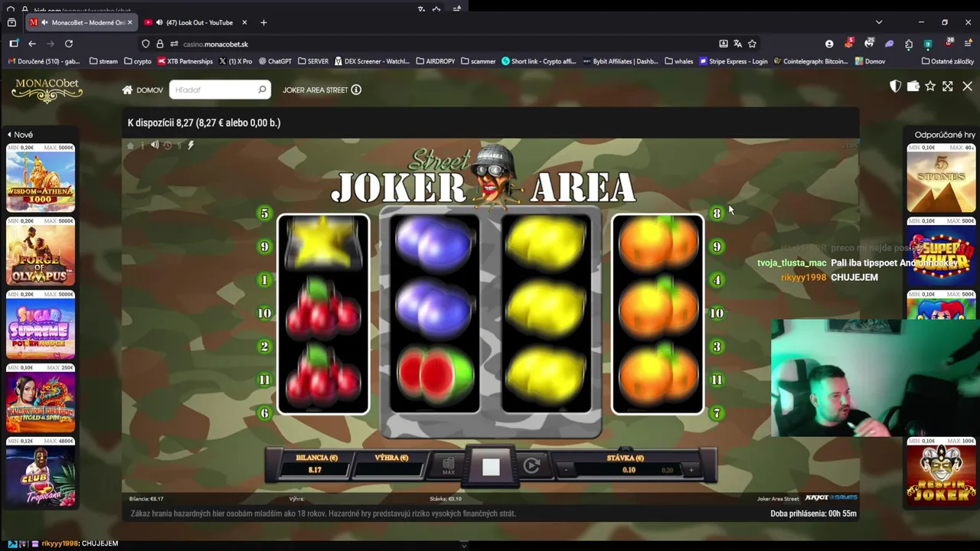
Task: Enable autoplay with the circular arrow button
Action: (x=532, y=465)
